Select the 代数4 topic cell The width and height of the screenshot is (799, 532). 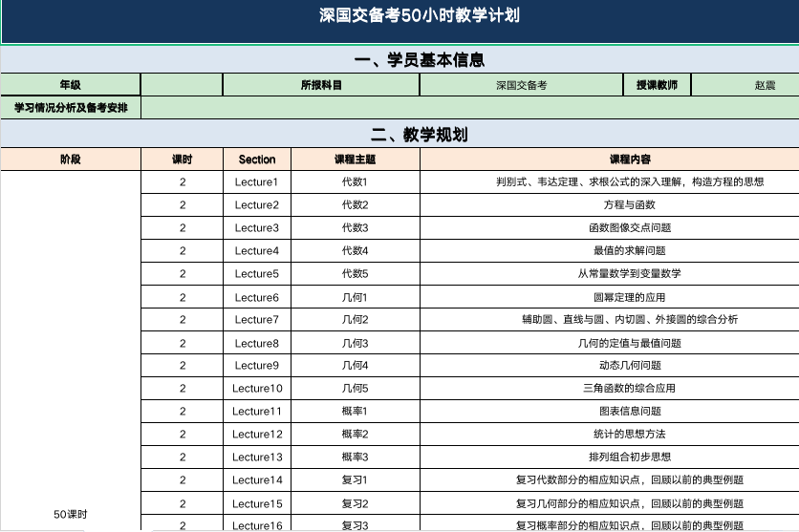click(x=356, y=250)
